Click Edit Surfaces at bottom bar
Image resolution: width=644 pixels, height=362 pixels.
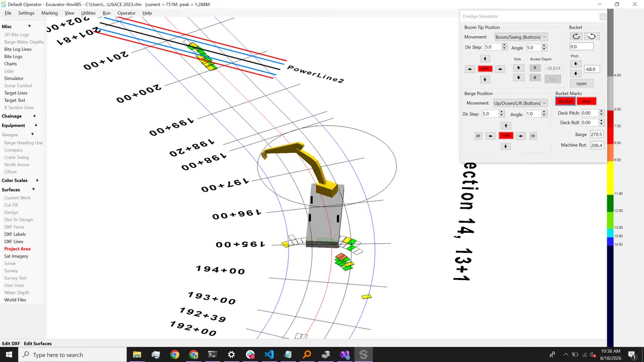click(x=38, y=343)
